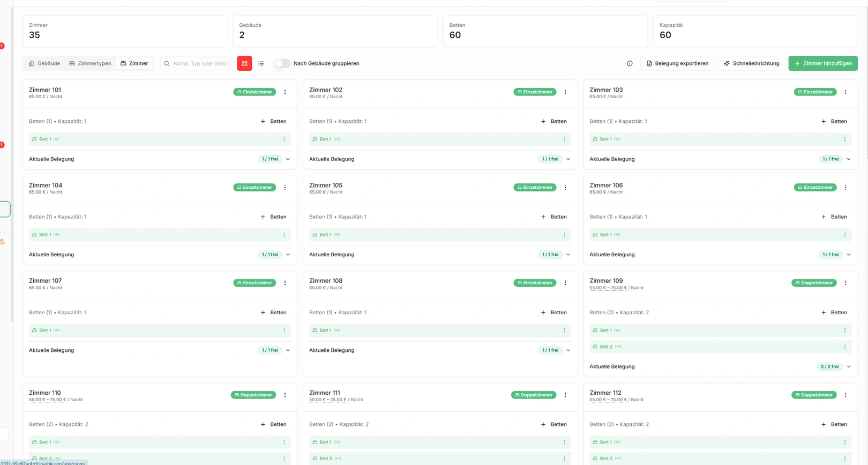The height and width of the screenshot is (465, 868).
Task: Click Belegung exportieren button
Action: (677, 63)
